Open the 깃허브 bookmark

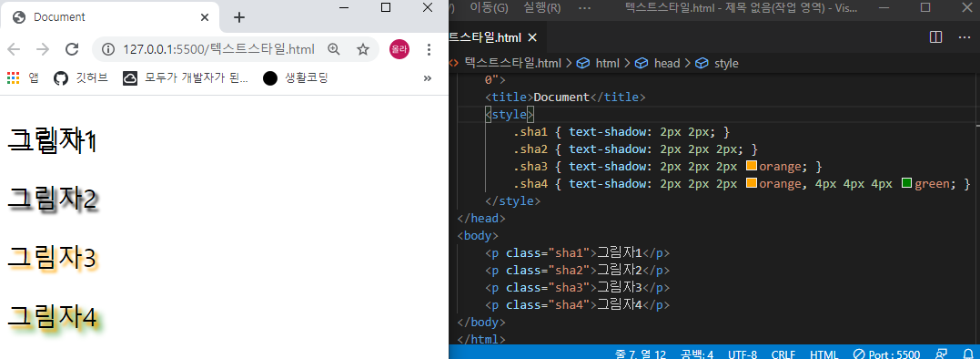(81, 78)
